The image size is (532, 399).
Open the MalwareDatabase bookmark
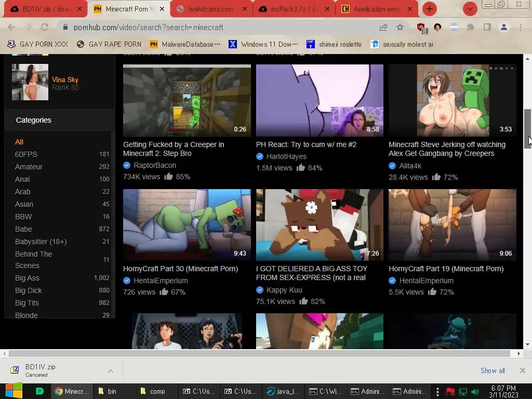[185, 44]
